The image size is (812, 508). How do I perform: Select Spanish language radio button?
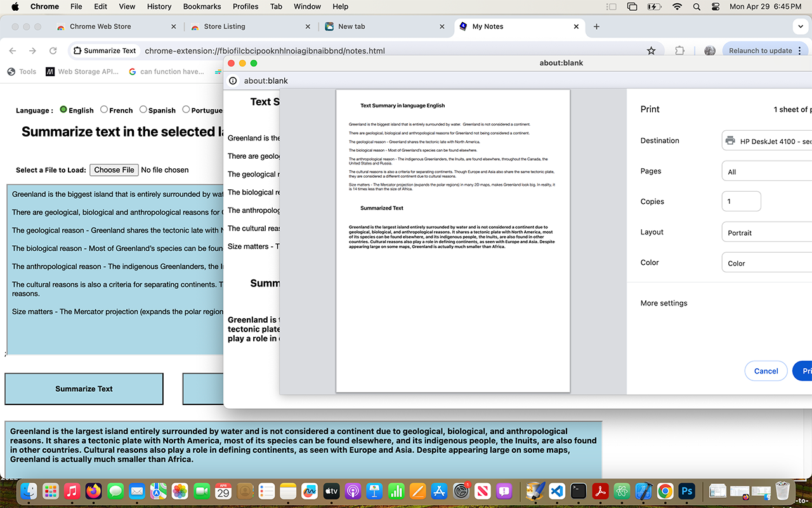pyautogui.click(x=143, y=109)
